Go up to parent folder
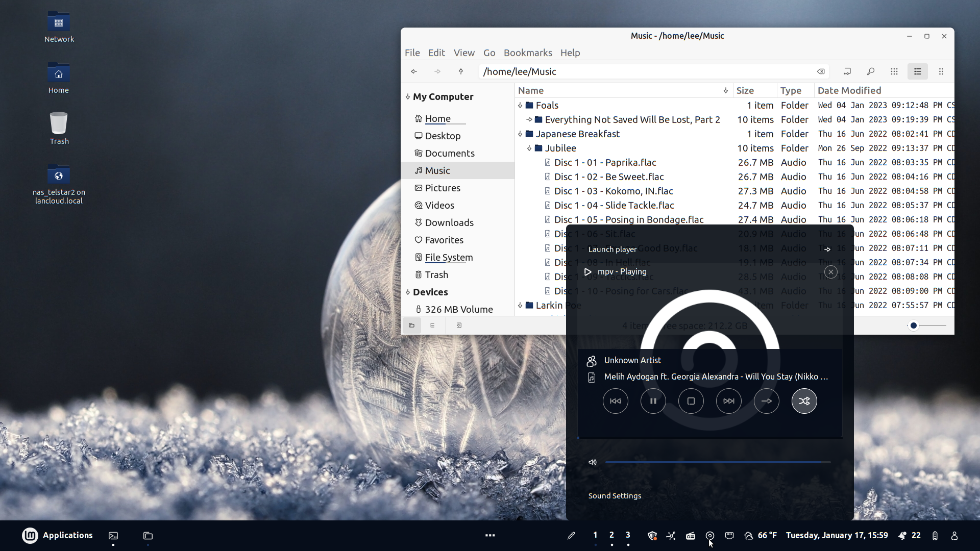Image resolution: width=980 pixels, height=551 pixels. (x=460, y=71)
